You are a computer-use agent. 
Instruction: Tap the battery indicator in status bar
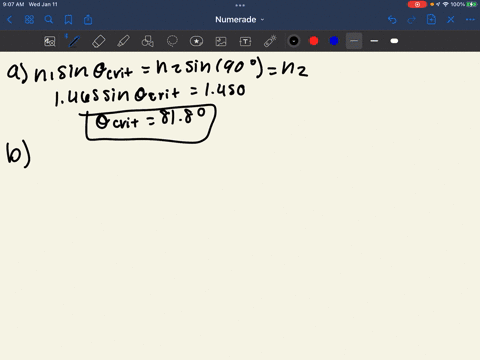coord(472,4)
